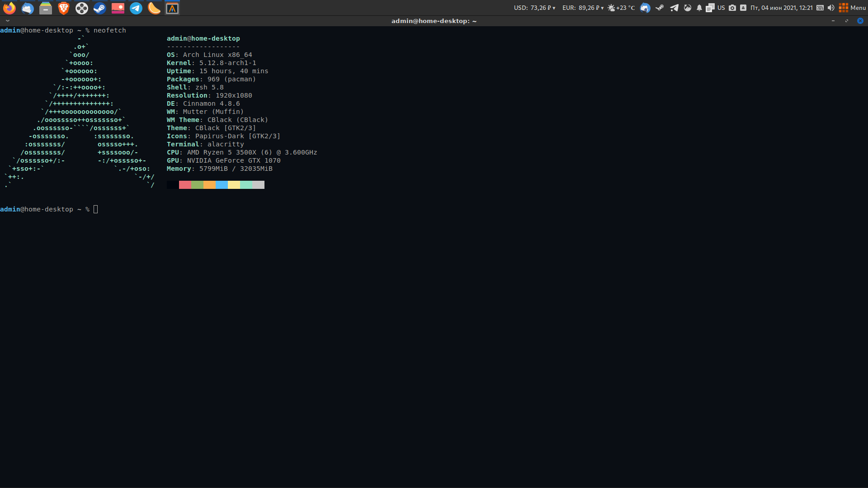Viewport: 868px width, 488px height.
Task: Launch Steam from the panel launchers
Action: point(100,8)
